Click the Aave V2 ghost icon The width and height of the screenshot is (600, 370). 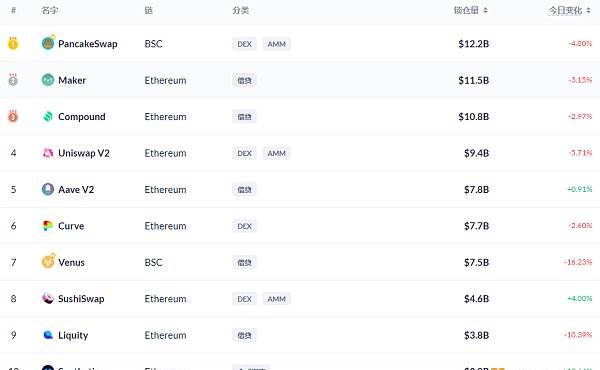coord(48,189)
